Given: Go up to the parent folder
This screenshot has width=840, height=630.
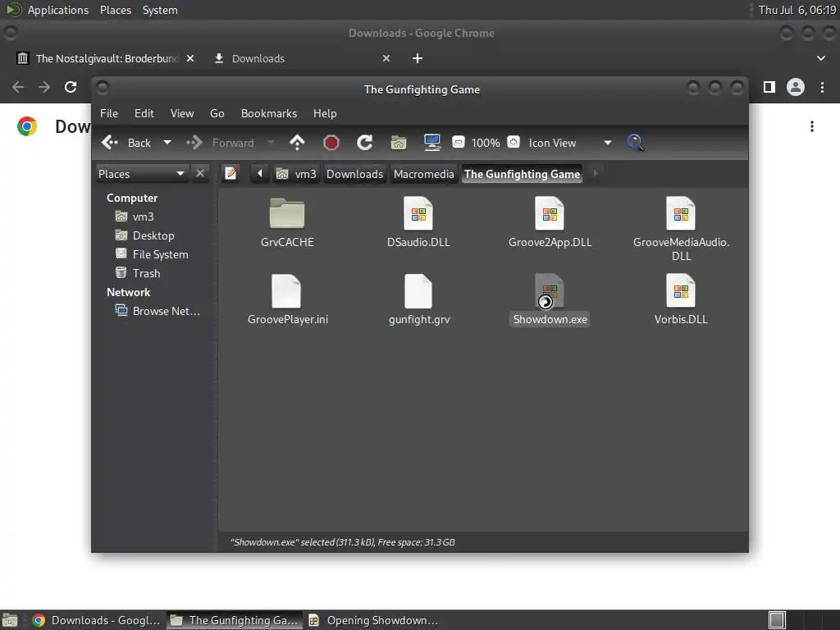Looking at the screenshot, I should pos(297,143).
